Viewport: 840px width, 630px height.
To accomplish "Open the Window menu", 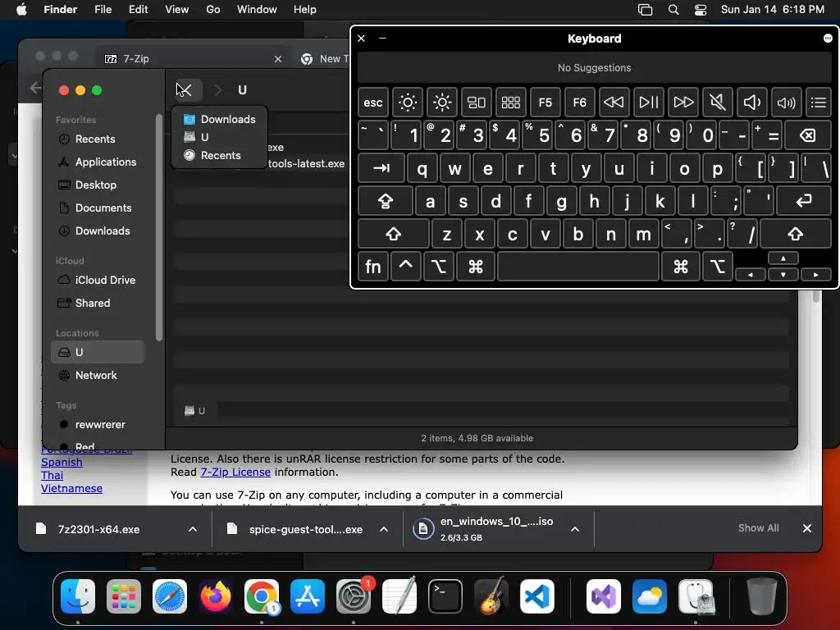I will click(257, 10).
